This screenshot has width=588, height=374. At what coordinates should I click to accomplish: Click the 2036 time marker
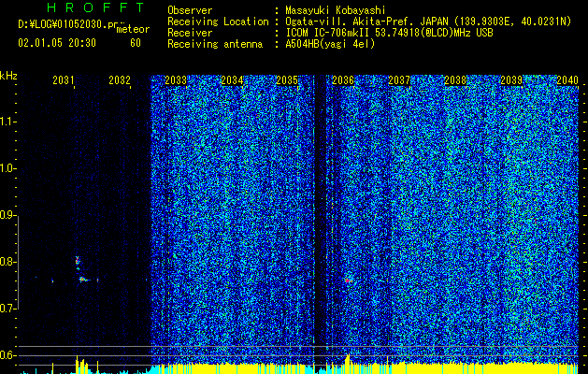pos(343,80)
